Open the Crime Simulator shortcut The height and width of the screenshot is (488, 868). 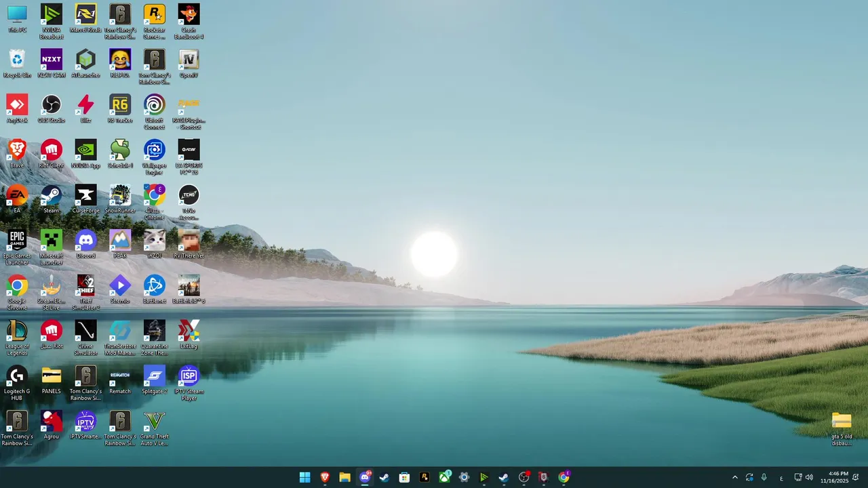pos(85,338)
